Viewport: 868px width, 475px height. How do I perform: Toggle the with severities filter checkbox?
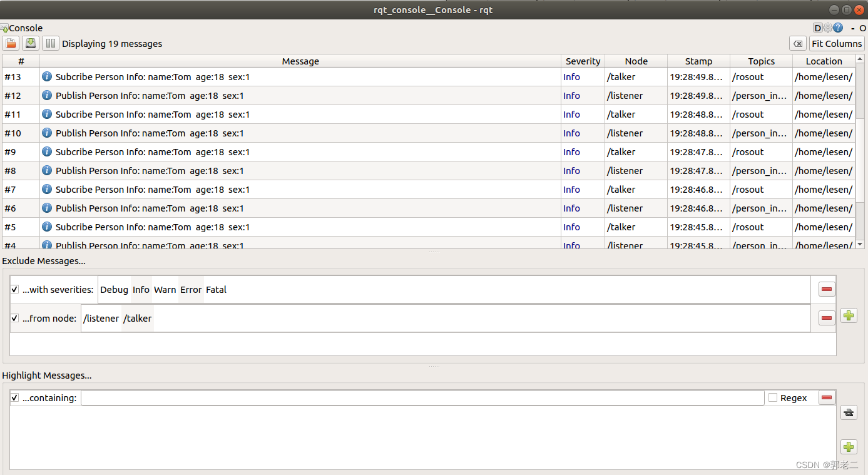pos(14,290)
